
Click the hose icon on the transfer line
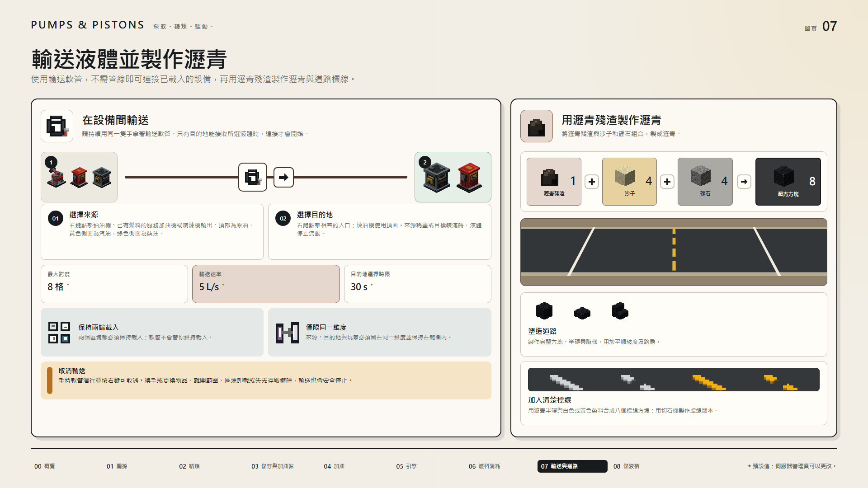[253, 177]
